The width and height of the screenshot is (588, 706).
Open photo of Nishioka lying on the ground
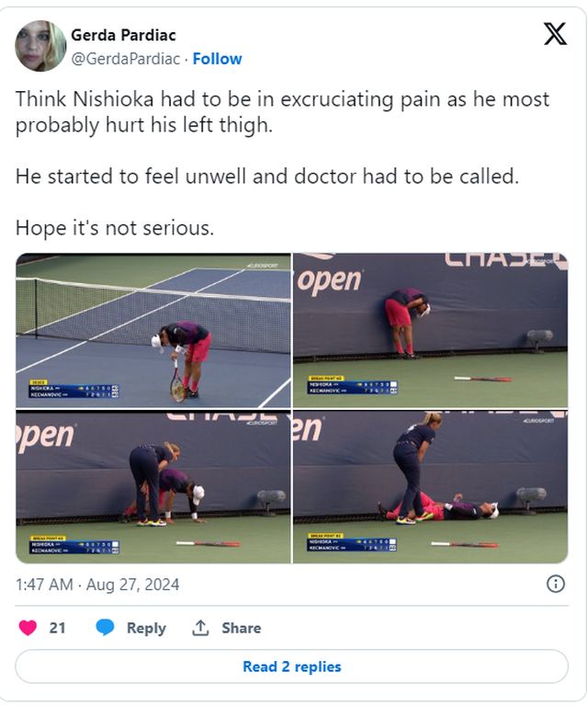pos(431,486)
